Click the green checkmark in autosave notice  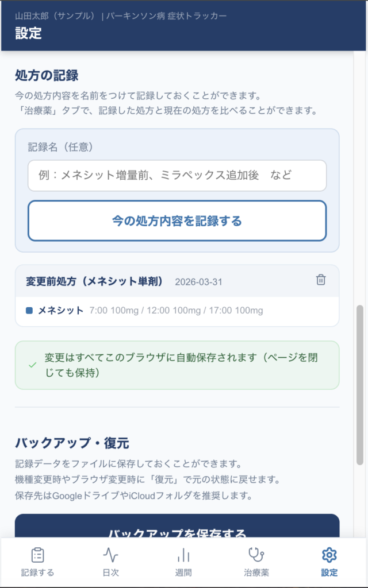pos(33,365)
